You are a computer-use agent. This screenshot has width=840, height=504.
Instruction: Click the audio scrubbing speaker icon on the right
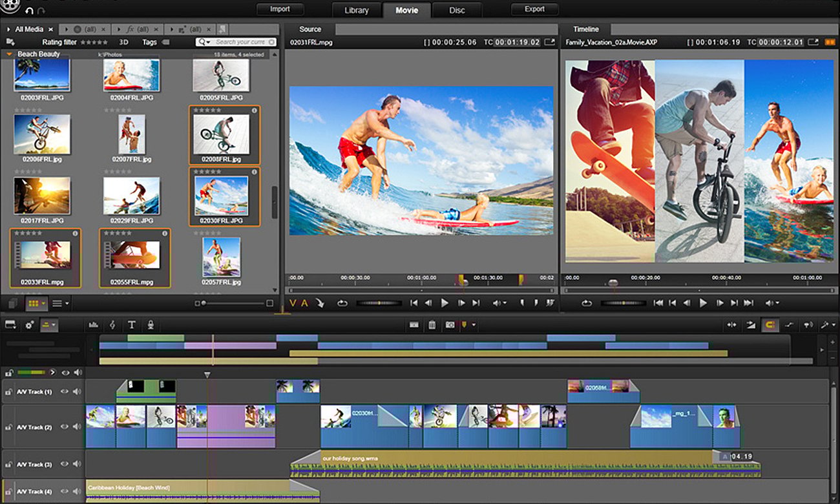coord(808,325)
